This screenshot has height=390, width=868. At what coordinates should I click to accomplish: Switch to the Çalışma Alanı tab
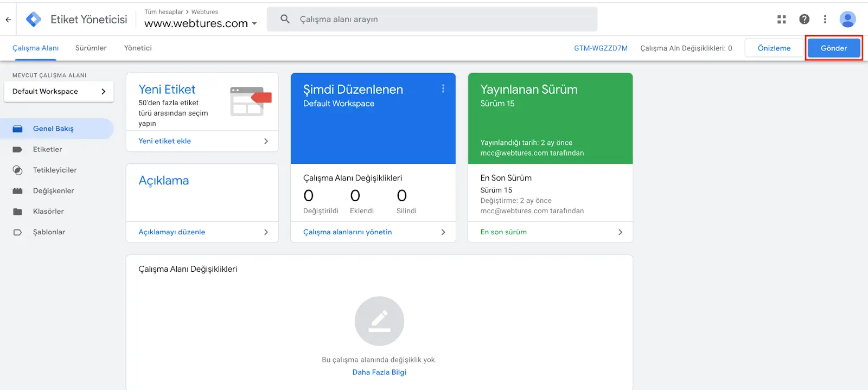(35, 48)
